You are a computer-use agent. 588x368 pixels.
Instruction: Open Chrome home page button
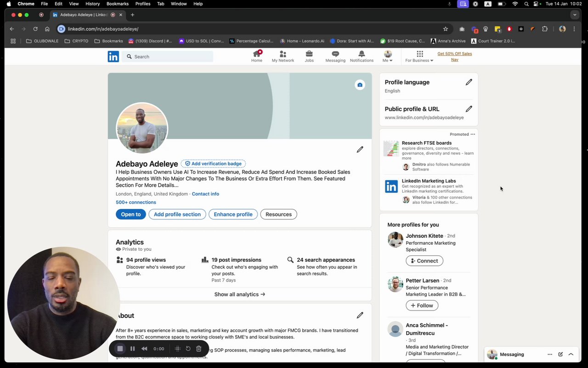coord(47,29)
